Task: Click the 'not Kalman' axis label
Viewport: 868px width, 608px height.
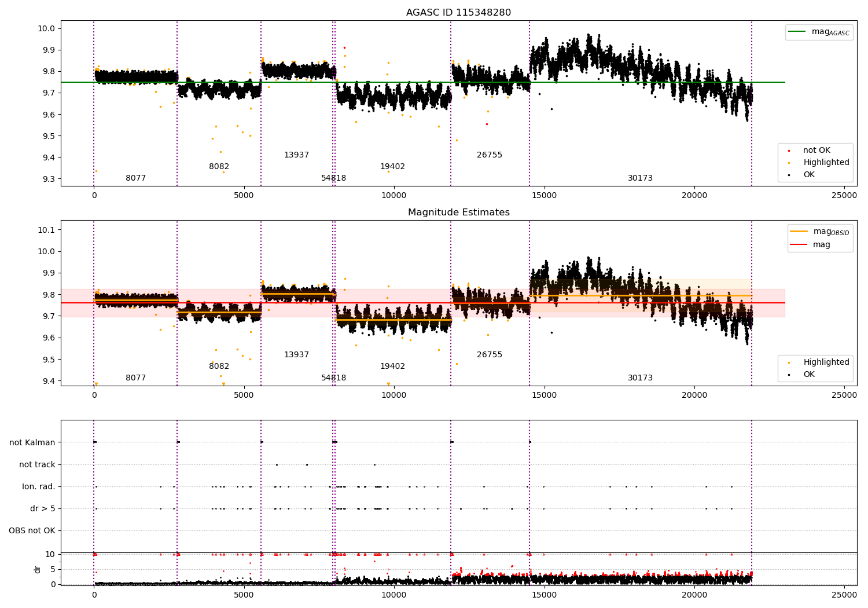Action: click(32, 442)
